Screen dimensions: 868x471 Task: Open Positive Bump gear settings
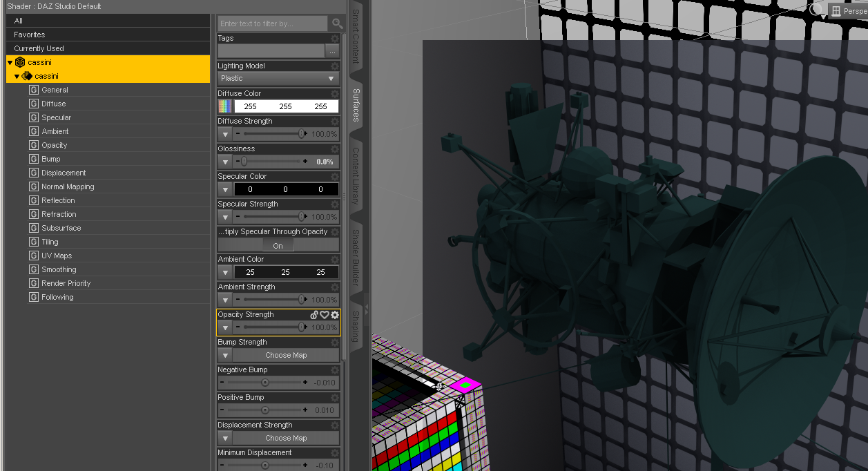[x=335, y=397]
